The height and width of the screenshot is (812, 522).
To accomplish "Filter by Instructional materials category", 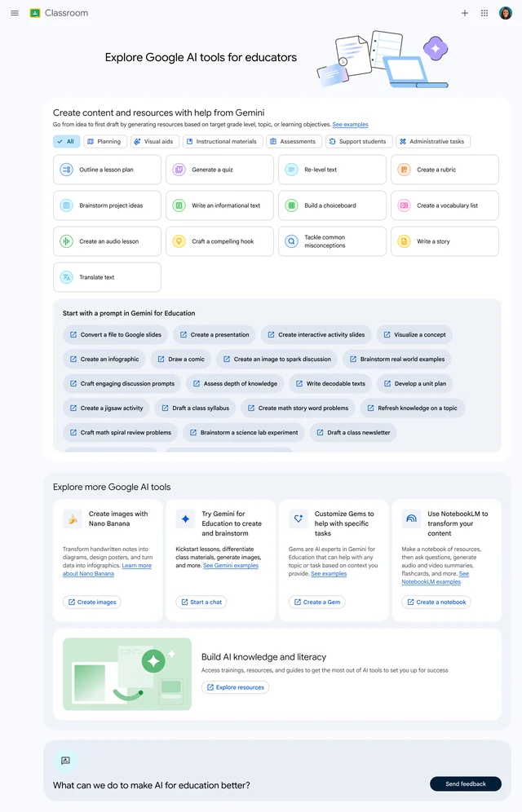I will 223,141.
